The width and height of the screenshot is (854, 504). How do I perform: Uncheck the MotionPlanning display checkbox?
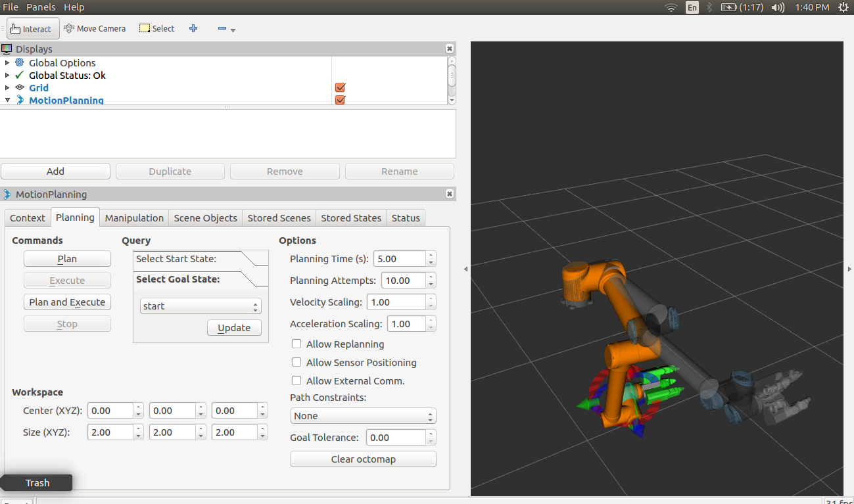340,100
